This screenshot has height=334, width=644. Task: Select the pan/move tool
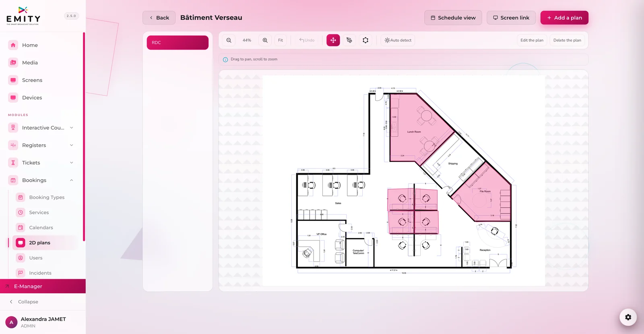(x=333, y=40)
